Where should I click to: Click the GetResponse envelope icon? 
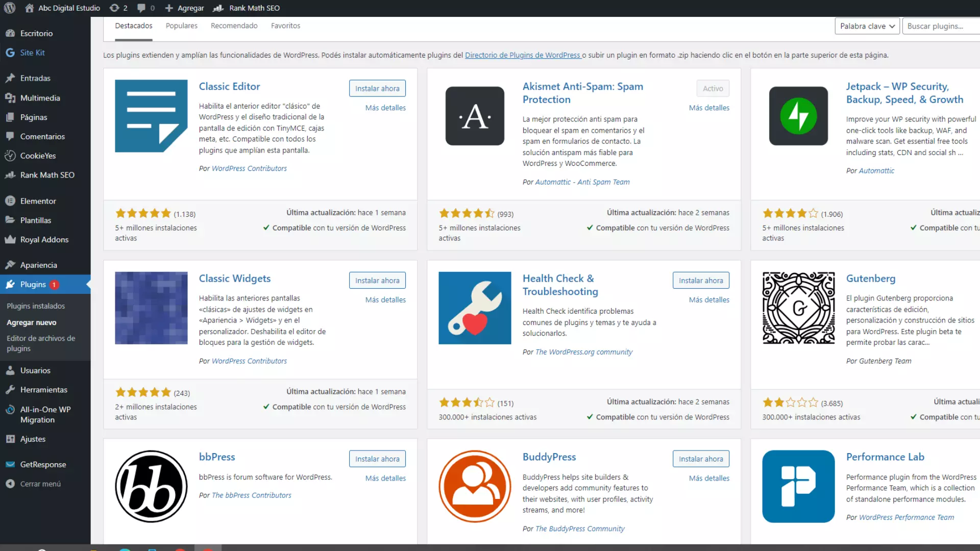pyautogui.click(x=10, y=464)
